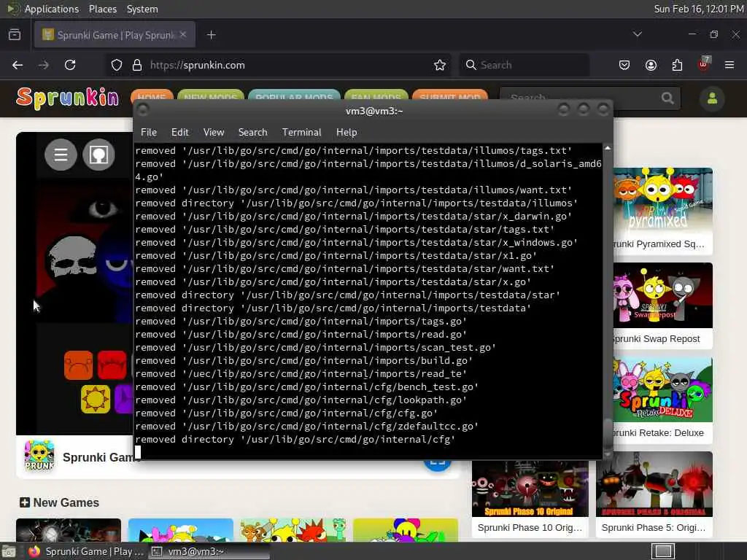Click terminal title bar vm3@vm3:~
Viewport: 747px width, 560px height.
coord(374,111)
